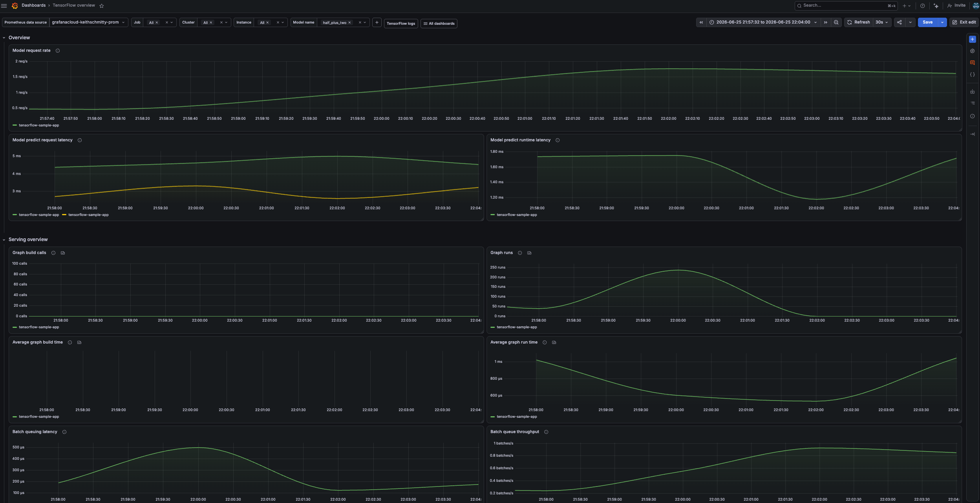Open the top bar plus new menu
This screenshot has width=980, height=503.
point(906,5)
